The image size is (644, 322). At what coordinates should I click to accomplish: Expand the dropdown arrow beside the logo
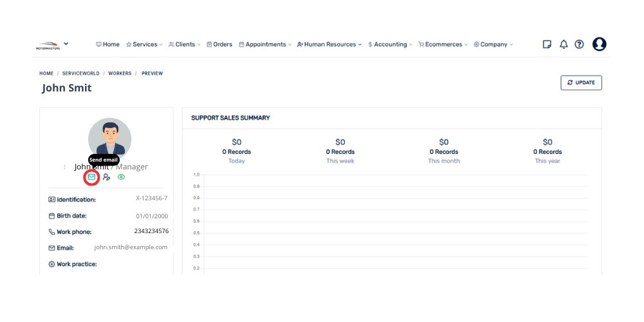66,44
